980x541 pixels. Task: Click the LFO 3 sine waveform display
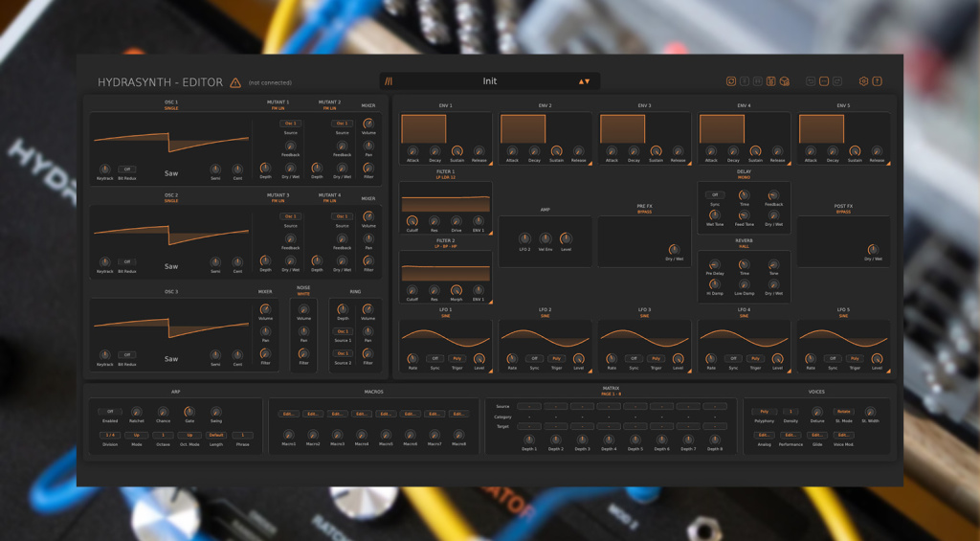point(644,338)
